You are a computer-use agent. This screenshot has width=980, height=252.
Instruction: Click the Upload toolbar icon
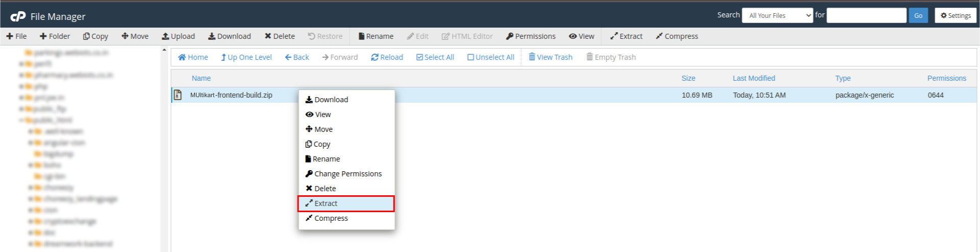tap(165, 36)
